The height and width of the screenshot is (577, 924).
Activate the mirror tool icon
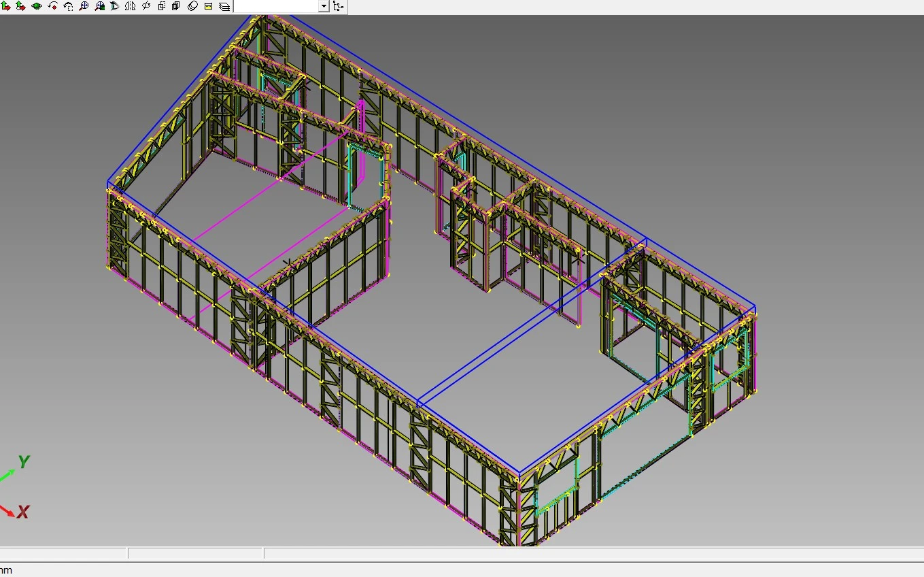(130, 6)
